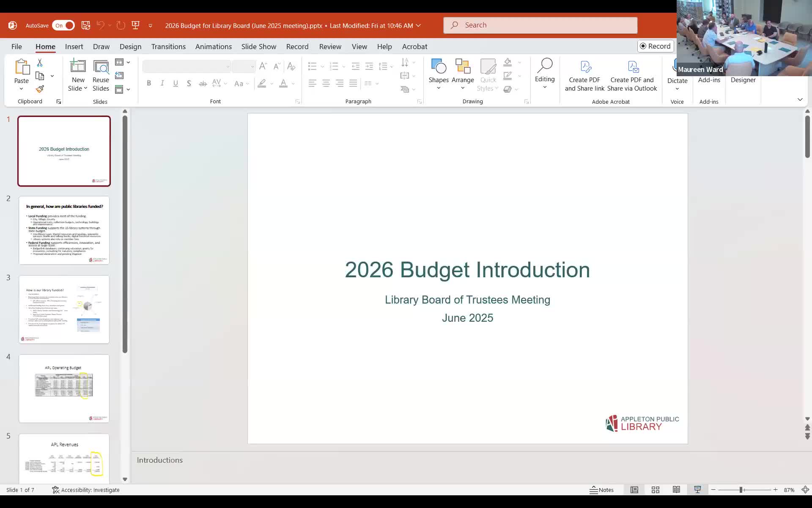812x508 pixels.
Task: Click the Cut scissors icon
Action: 40,63
